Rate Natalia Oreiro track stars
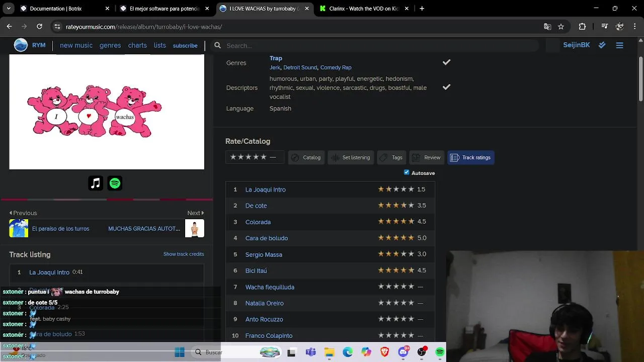The width and height of the screenshot is (644, 362). coord(396,303)
